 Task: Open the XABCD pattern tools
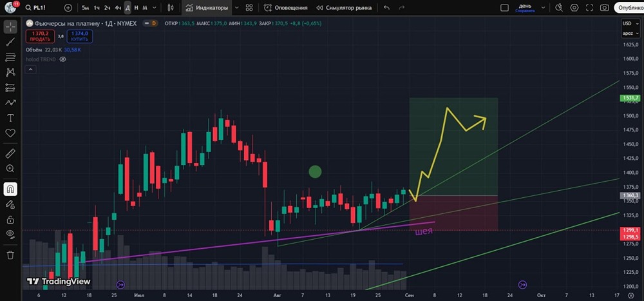point(10,72)
